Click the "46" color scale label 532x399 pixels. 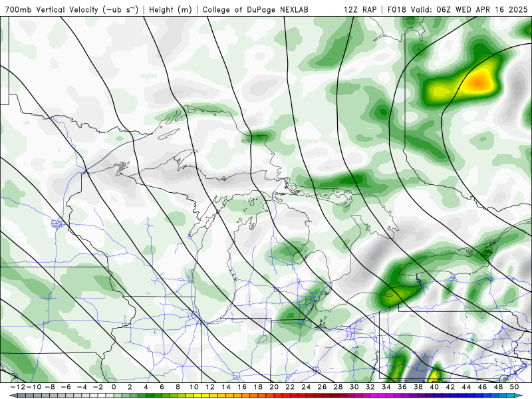coord(482,387)
